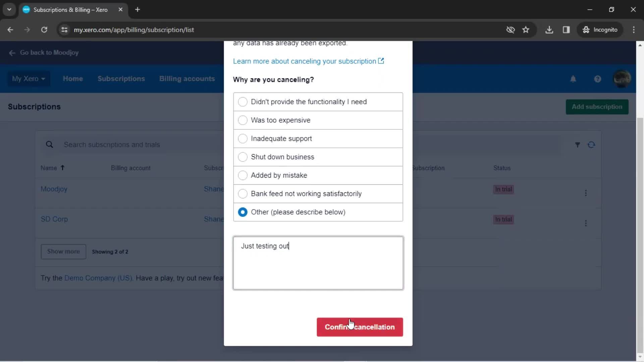
Task: Click the Name sort arrow
Action: [62, 168]
